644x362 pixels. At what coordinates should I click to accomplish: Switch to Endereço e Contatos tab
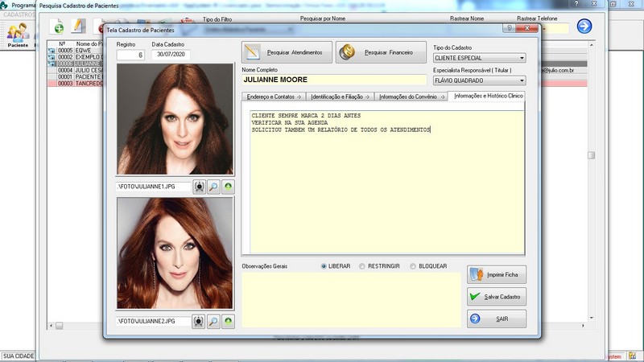(x=274, y=97)
